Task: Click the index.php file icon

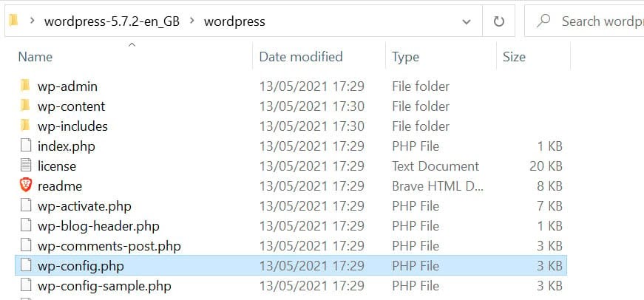Action: coord(26,146)
